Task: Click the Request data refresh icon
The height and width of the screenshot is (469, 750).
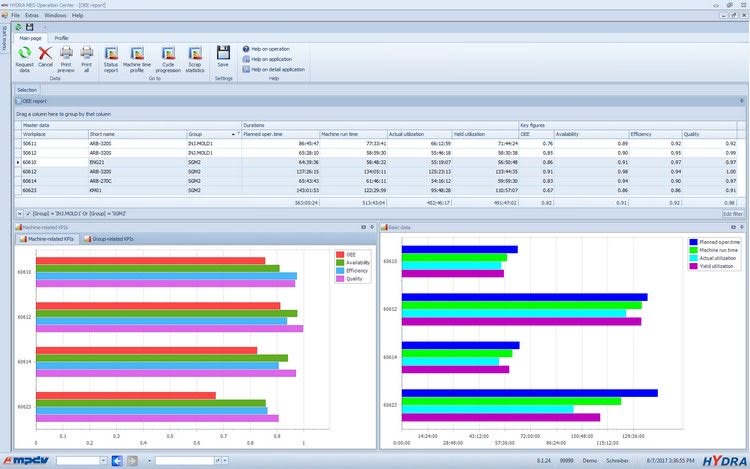Action: pyautogui.click(x=24, y=53)
